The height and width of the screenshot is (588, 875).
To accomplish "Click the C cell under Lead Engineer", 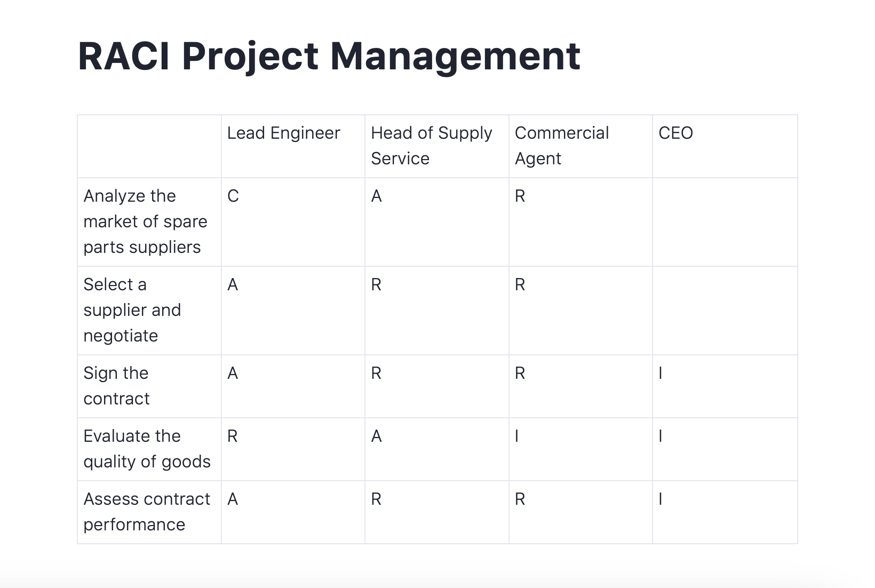I will click(233, 196).
